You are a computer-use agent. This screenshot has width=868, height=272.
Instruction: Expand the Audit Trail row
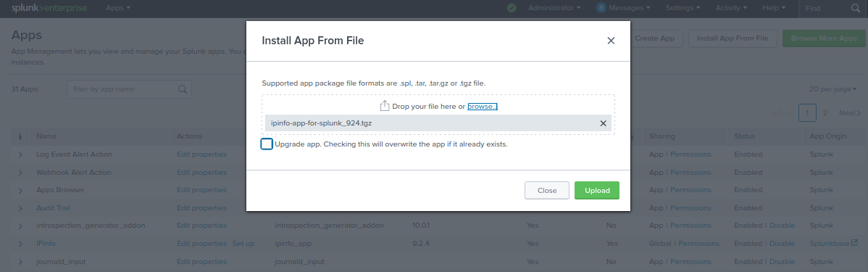tap(20, 207)
